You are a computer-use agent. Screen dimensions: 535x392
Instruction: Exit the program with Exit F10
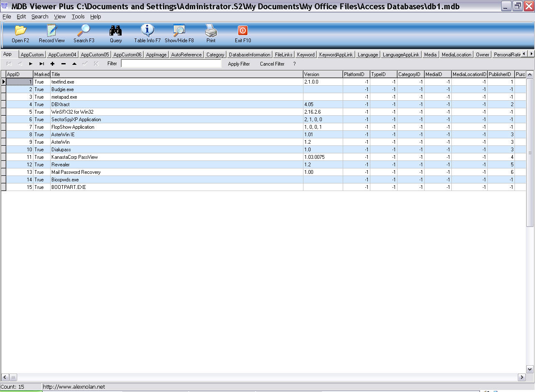point(243,34)
